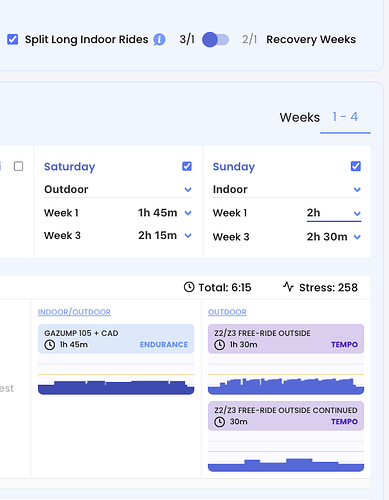Click clock icon on Gazump 105 + CAD card
The height and width of the screenshot is (500, 389).
[50, 345]
